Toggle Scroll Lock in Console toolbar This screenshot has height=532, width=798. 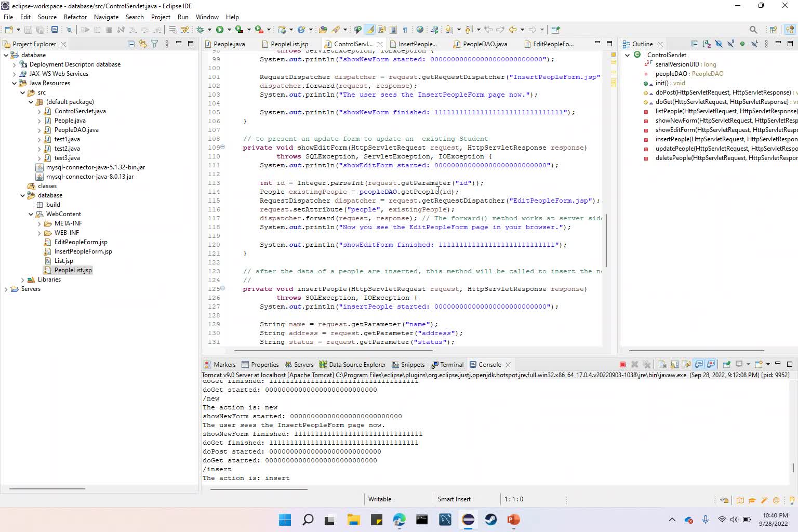point(674,364)
